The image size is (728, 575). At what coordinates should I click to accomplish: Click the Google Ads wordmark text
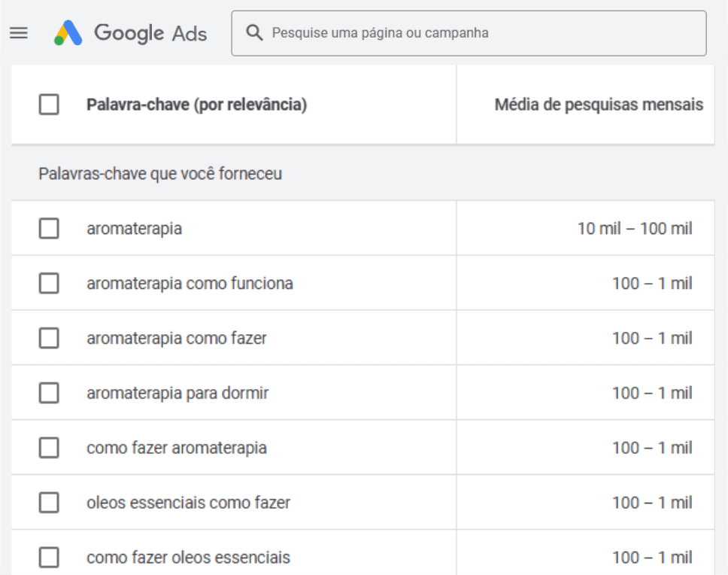pyautogui.click(x=150, y=33)
